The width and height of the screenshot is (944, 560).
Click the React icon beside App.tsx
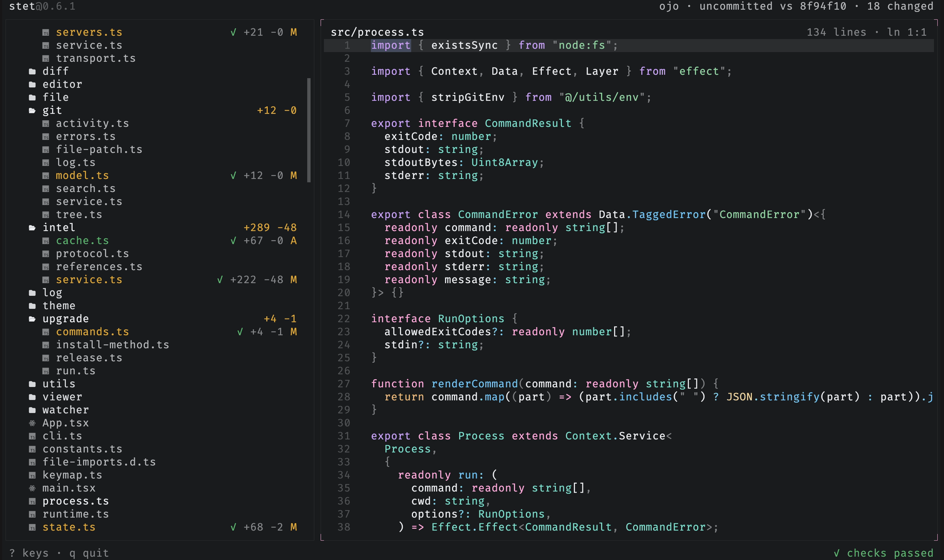(32, 423)
